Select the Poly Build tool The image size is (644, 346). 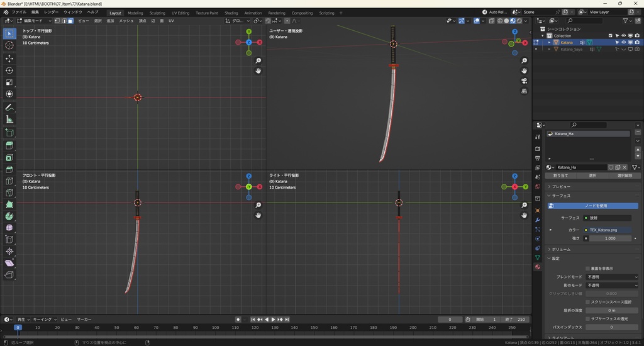pos(9,204)
